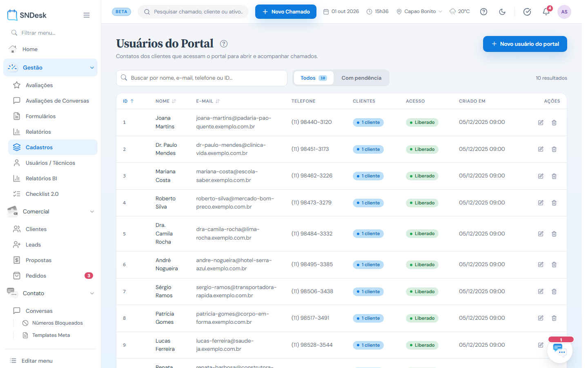
Task: Sort table by Nome column
Action: (x=166, y=101)
